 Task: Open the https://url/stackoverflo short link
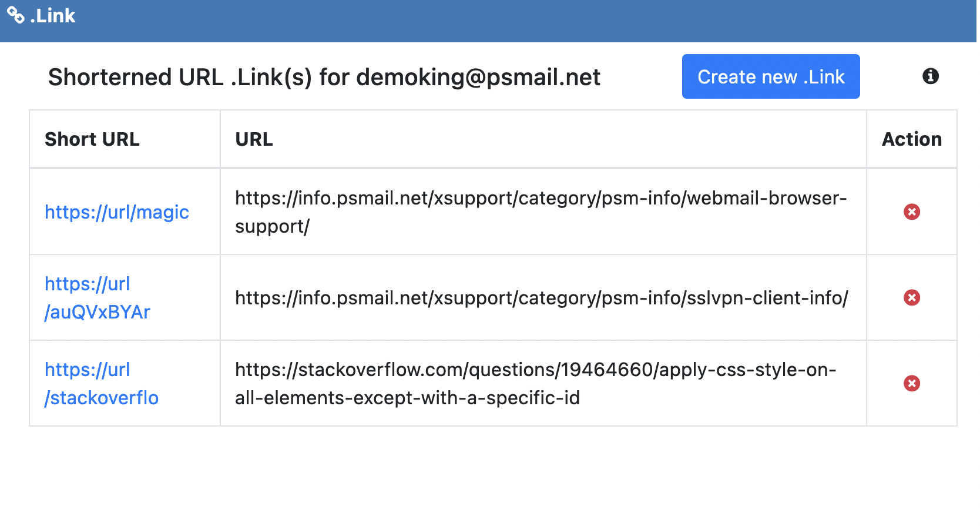coord(101,384)
